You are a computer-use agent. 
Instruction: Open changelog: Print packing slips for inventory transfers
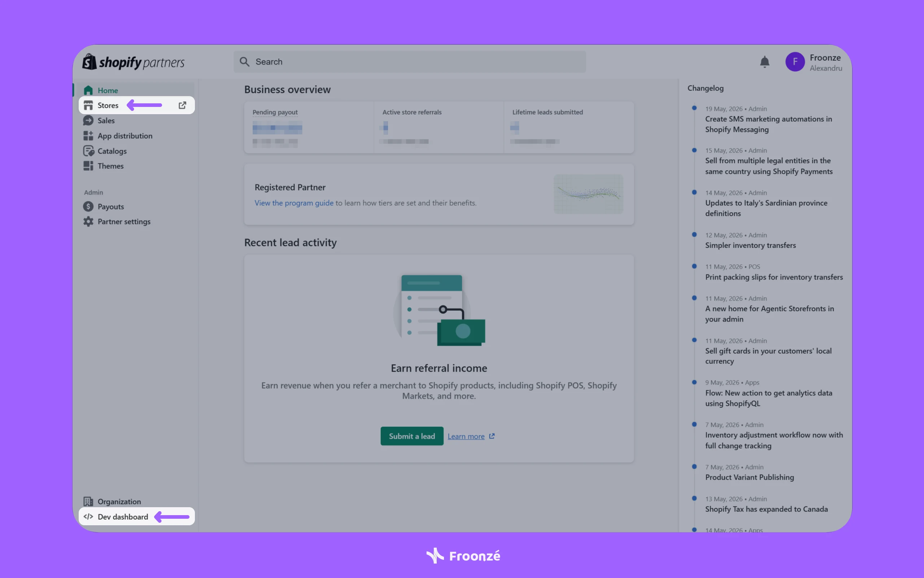coord(774,277)
